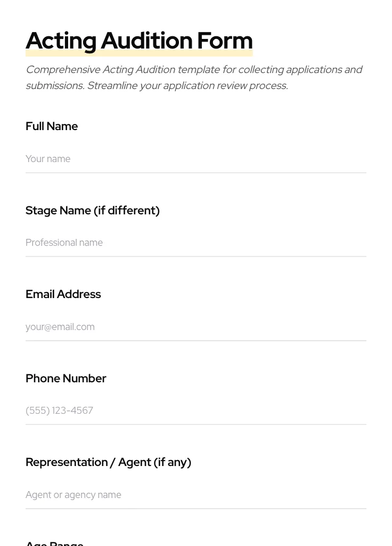This screenshot has height=546, width=392.
Task: Click the '(555) 123-4567' placeholder text
Action: point(59,411)
